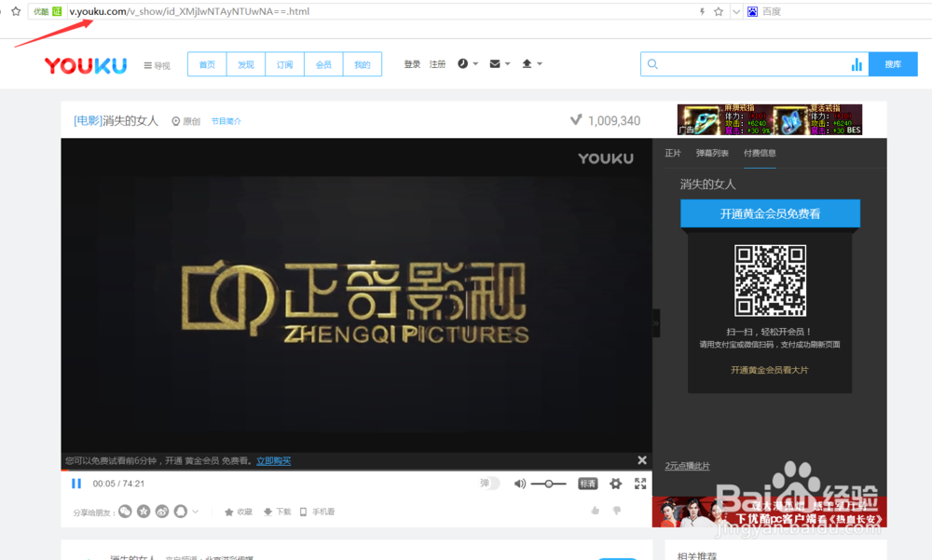932x560 pixels.
Task: Go to 订阅 tab
Action: click(284, 64)
